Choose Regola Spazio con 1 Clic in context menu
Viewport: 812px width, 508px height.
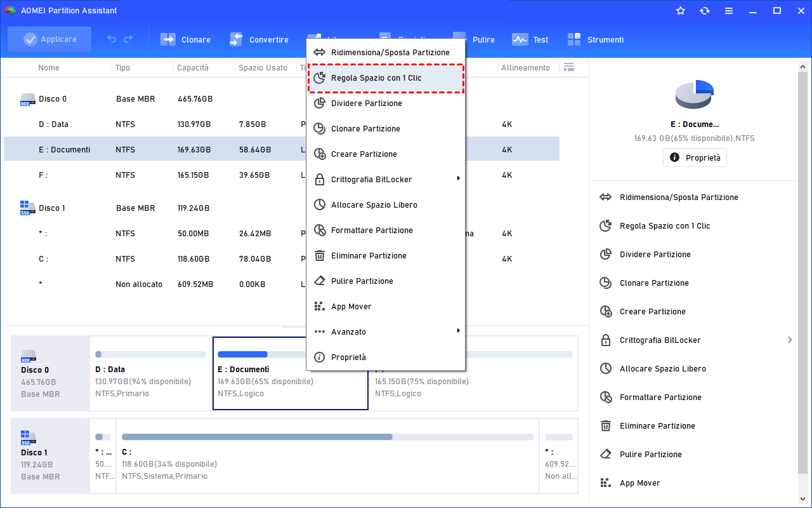click(x=386, y=78)
